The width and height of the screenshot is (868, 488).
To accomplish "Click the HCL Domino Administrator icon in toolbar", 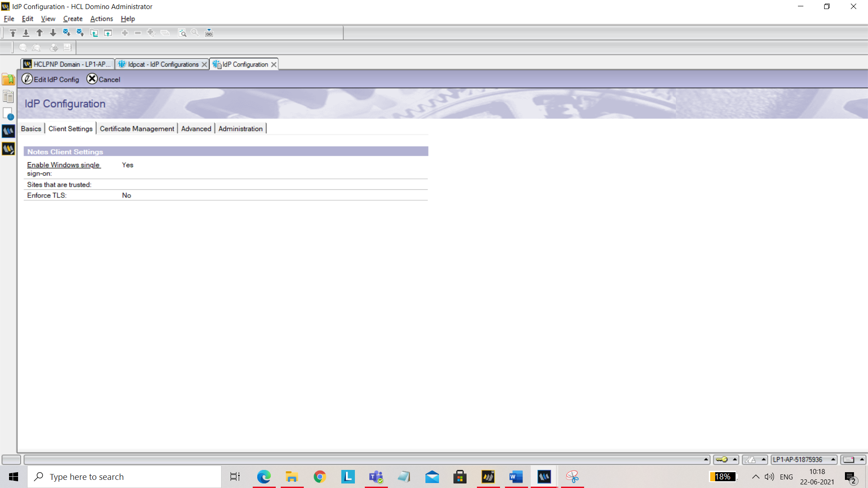I will coord(8,131).
